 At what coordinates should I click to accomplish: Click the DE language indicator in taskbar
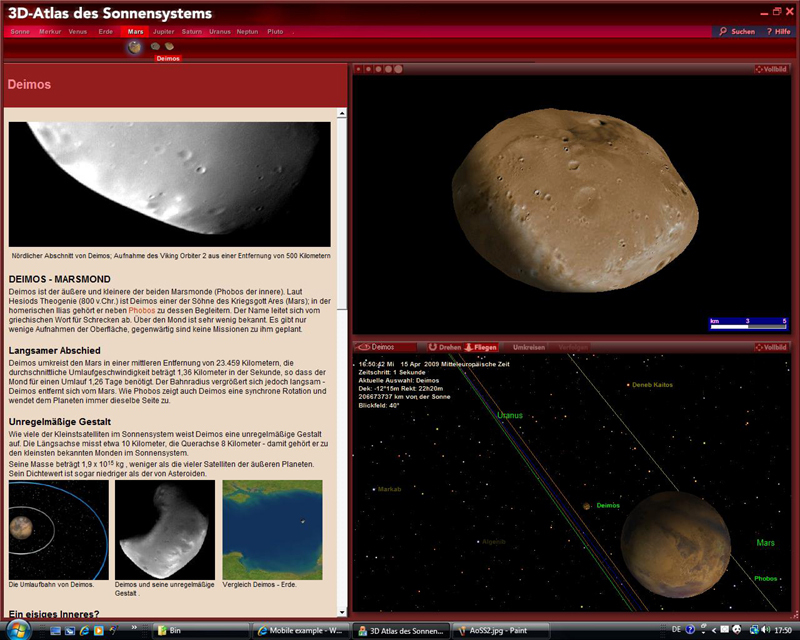point(676,630)
